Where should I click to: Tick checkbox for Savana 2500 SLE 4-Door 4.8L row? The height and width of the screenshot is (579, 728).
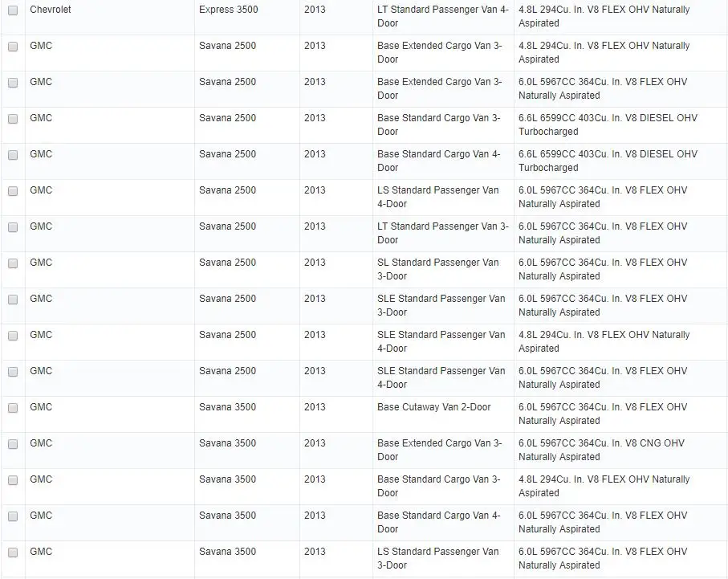(13, 336)
